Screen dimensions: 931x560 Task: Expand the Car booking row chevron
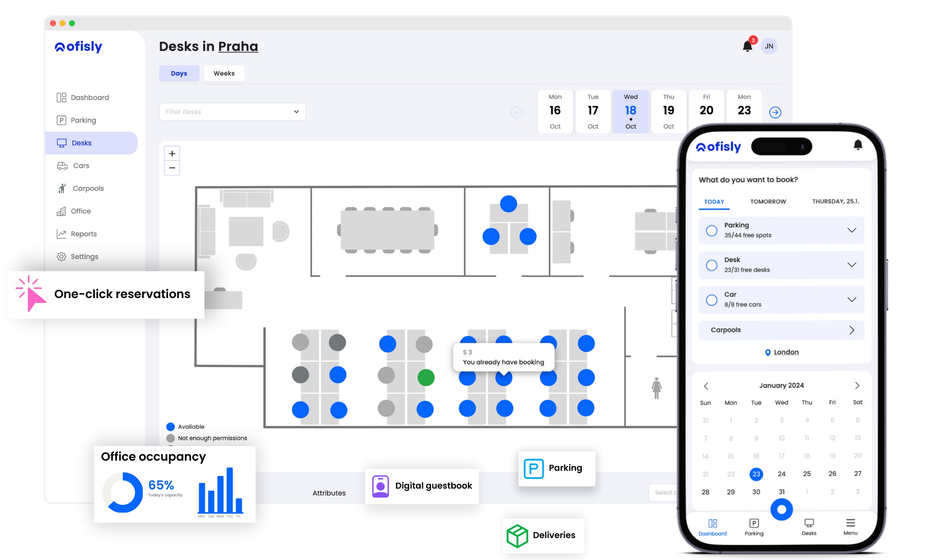tap(851, 300)
